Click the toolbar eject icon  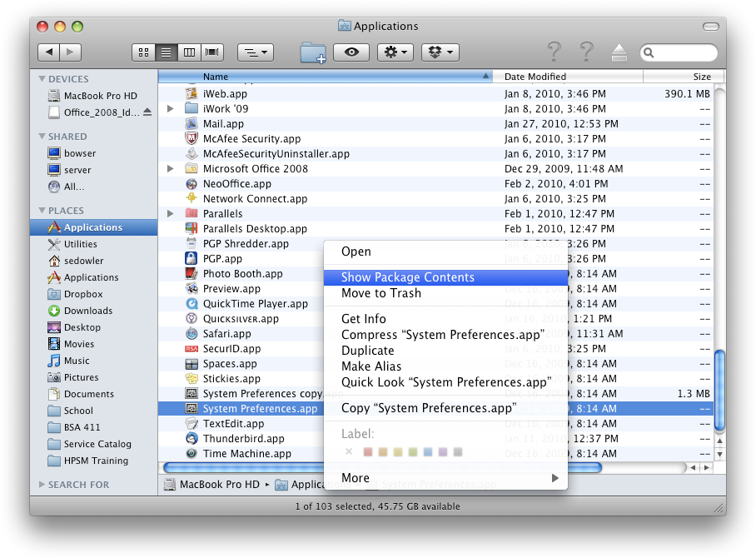click(619, 52)
